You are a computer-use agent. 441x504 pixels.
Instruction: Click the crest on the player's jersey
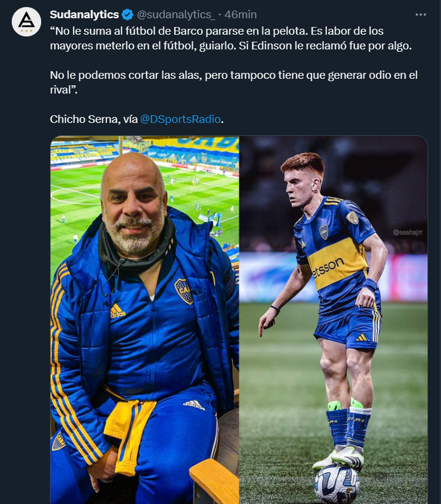point(324,232)
